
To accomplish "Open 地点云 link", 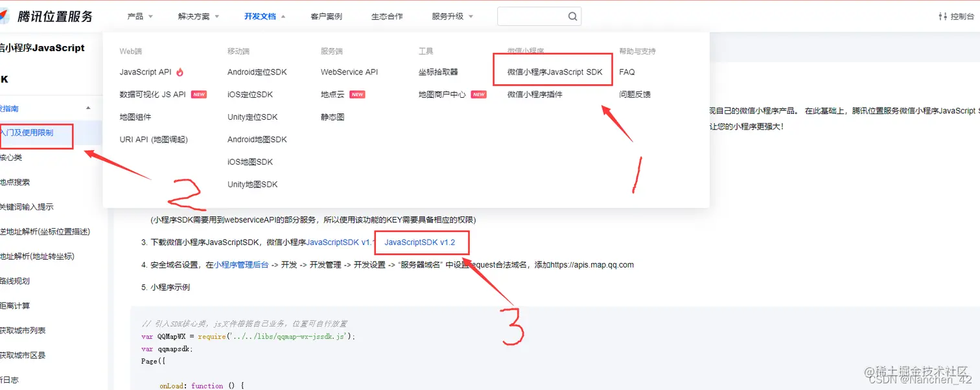I will (332, 95).
